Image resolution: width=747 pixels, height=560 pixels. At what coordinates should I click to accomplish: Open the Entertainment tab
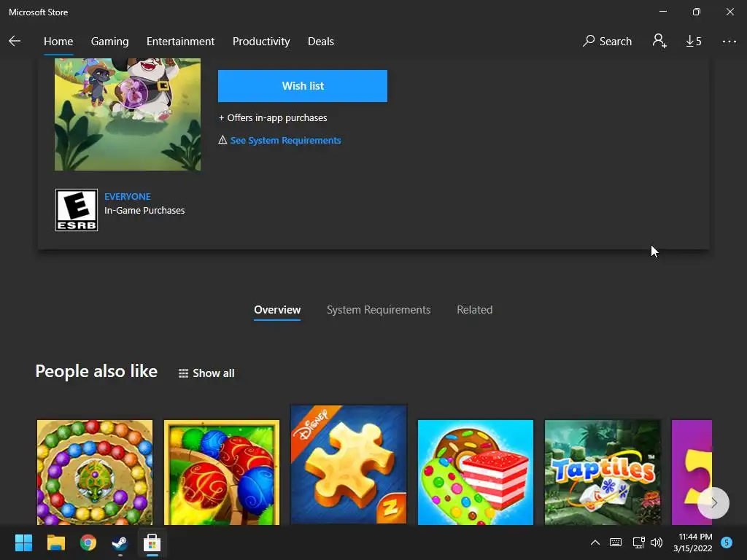point(181,42)
